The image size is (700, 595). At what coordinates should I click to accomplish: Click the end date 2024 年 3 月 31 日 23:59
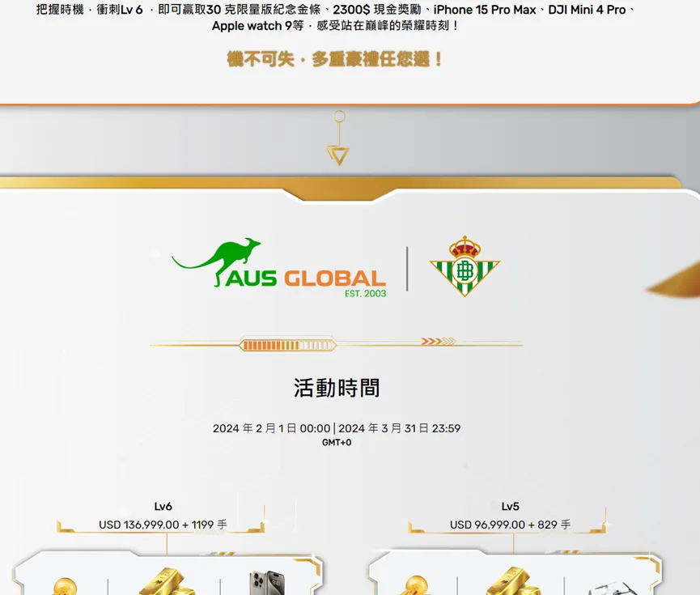(x=400, y=428)
